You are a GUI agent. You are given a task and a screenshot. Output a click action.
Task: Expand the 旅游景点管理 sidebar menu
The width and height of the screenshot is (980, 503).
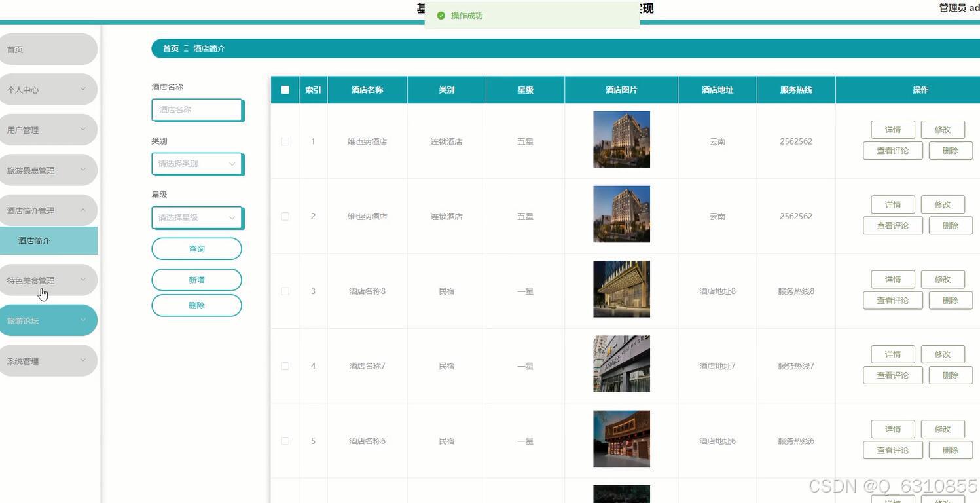tap(47, 170)
